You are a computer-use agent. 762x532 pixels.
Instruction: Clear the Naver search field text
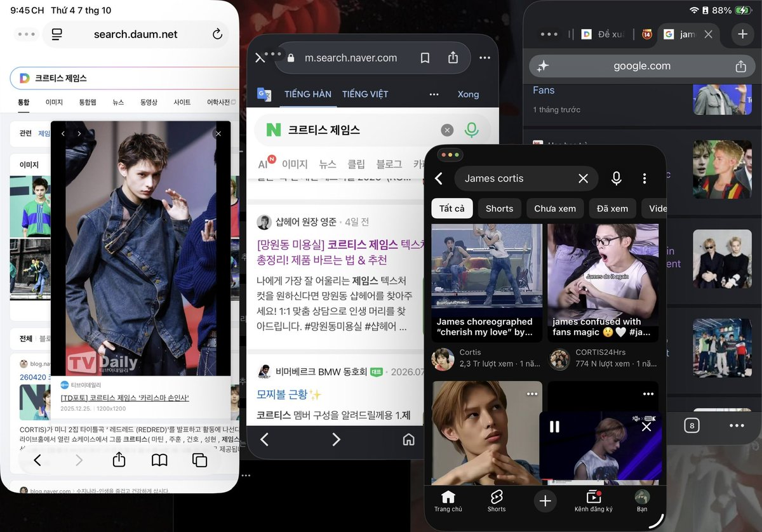pyautogui.click(x=447, y=130)
